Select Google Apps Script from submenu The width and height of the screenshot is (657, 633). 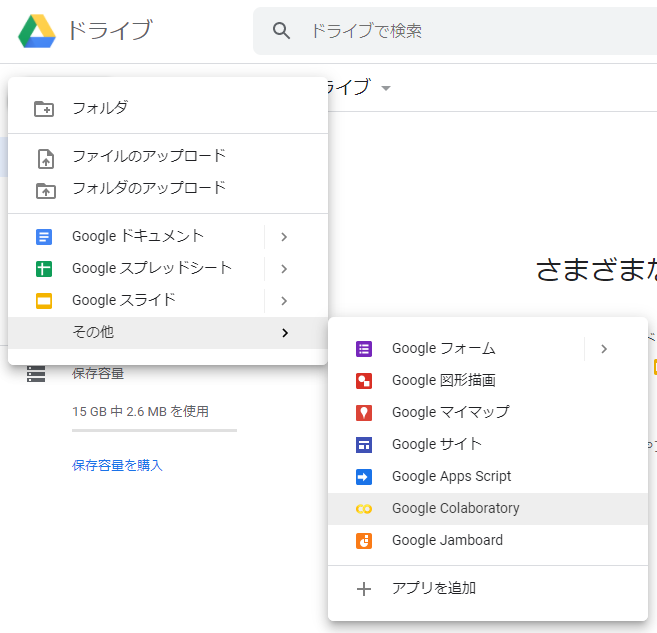[488, 477]
